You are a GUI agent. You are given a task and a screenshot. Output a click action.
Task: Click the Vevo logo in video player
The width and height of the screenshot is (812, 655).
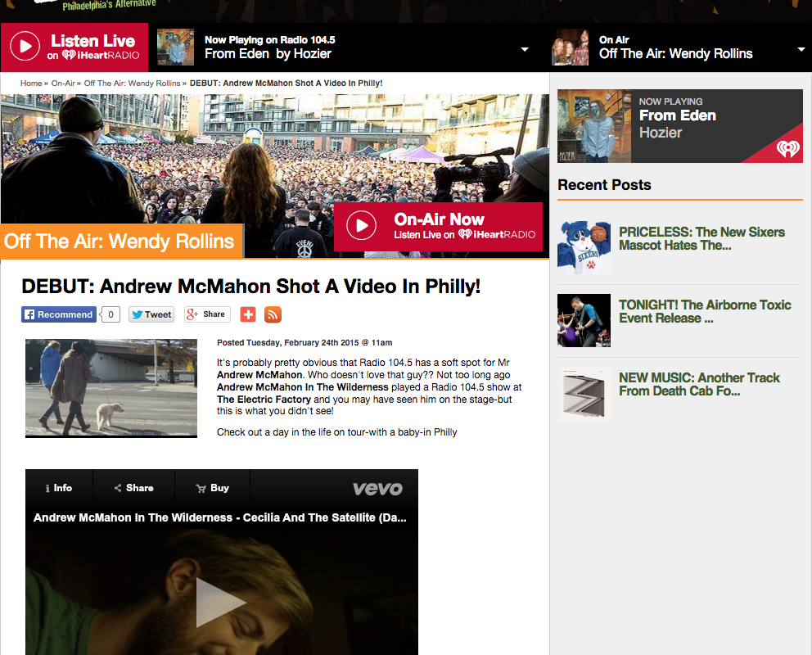click(377, 489)
